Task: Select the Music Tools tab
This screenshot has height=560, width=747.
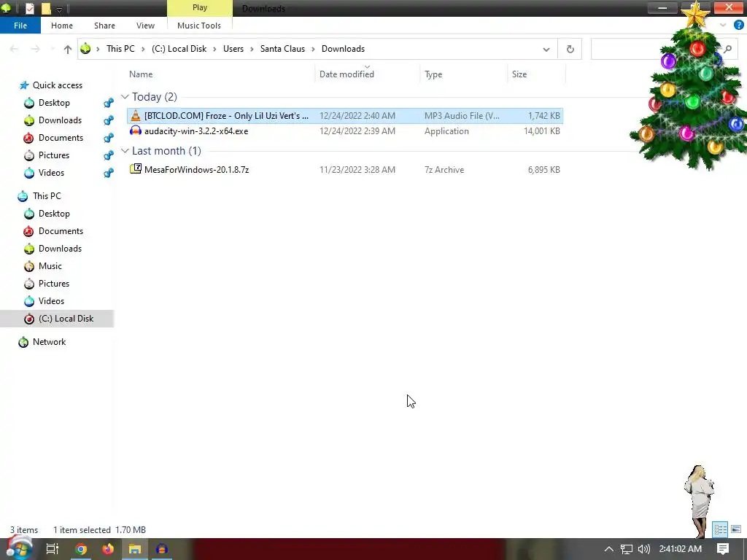Action: point(199,26)
